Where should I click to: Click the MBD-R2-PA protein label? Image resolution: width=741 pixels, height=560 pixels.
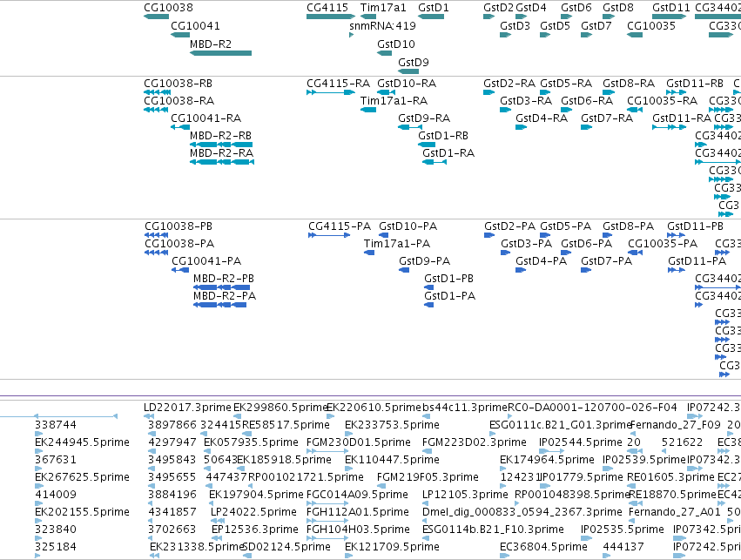click(x=225, y=296)
